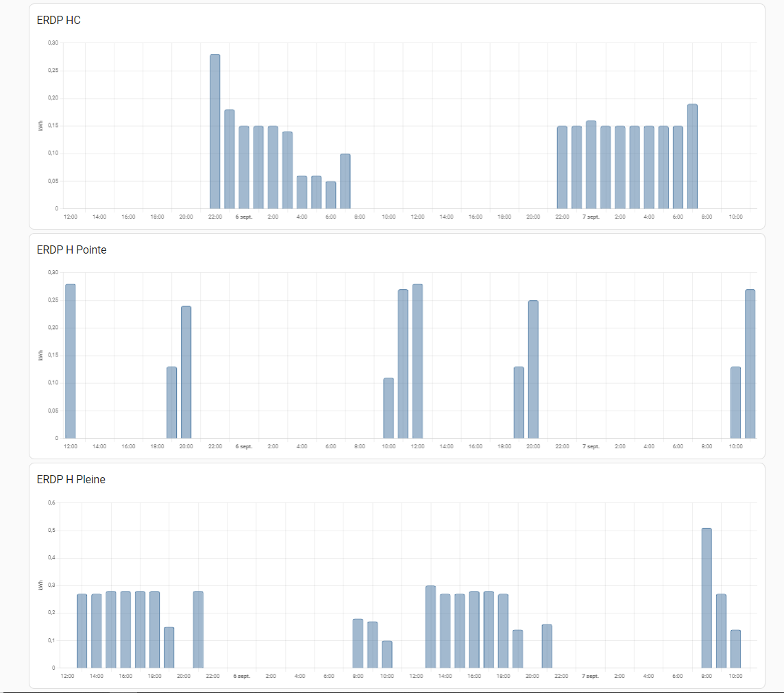Select the last bar in ERDP HC chart
Screen dimensions: 784x693
click(692, 156)
